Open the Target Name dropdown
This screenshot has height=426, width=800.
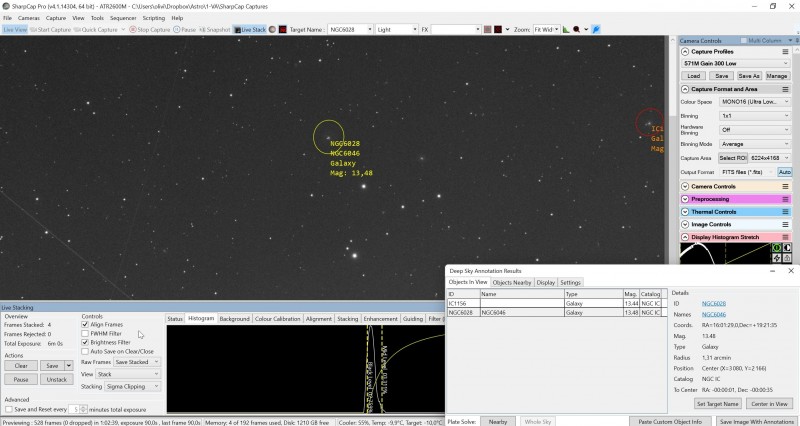[370, 30]
